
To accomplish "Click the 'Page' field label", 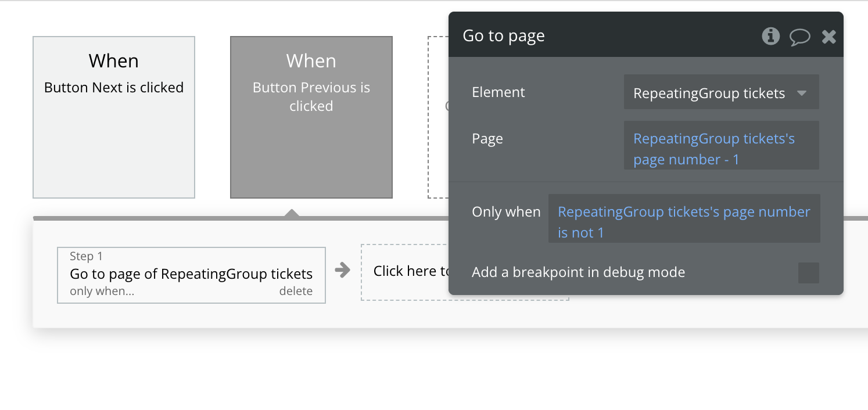I will [x=487, y=139].
